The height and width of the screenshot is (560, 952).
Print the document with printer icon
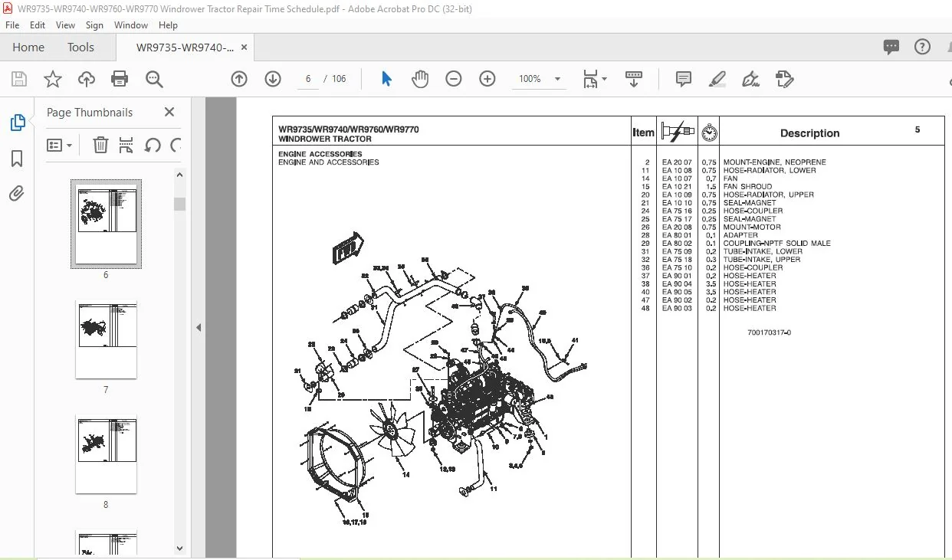pyautogui.click(x=120, y=79)
